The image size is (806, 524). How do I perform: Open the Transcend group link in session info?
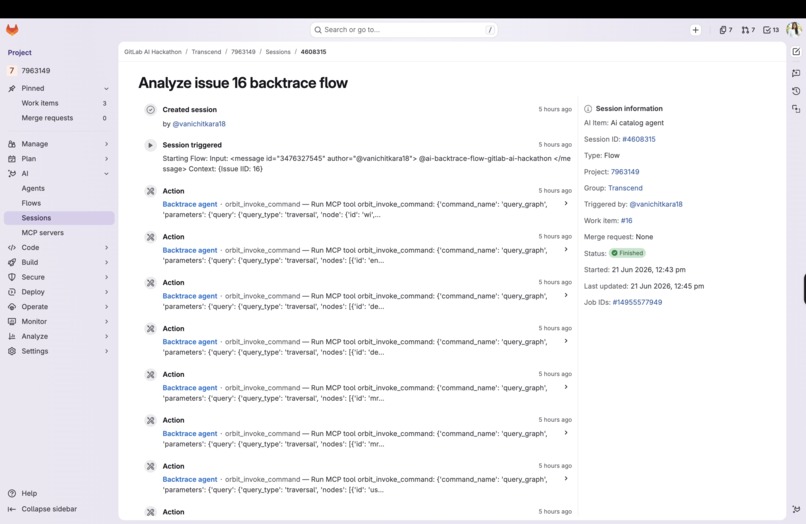(625, 188)
